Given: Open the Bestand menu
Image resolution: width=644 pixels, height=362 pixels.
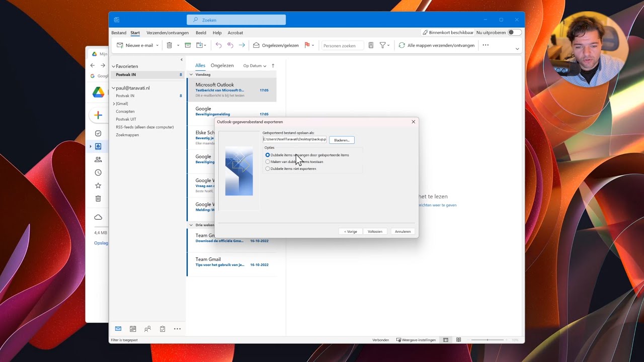Looking at the screenshot, I should [119, 33].
